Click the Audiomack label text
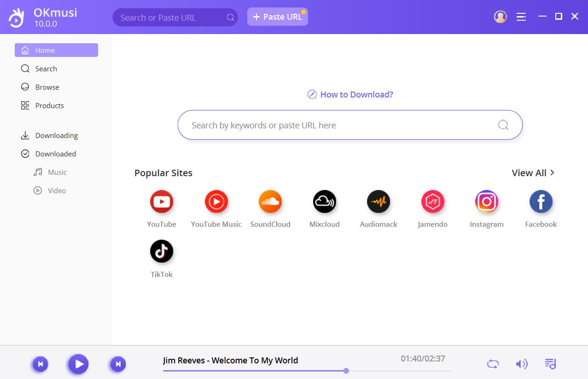Viewport: 588px width, 379px height. click(x=378, y=224)
